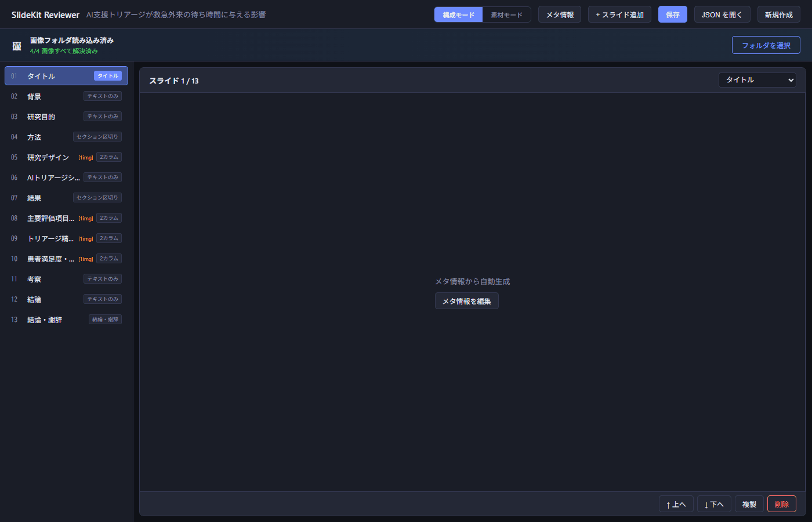Image resolution: width=812 pixels, height=522 pixels.
Task: Open the slide type dropdown showing タイトル
Action: point(757,79)
